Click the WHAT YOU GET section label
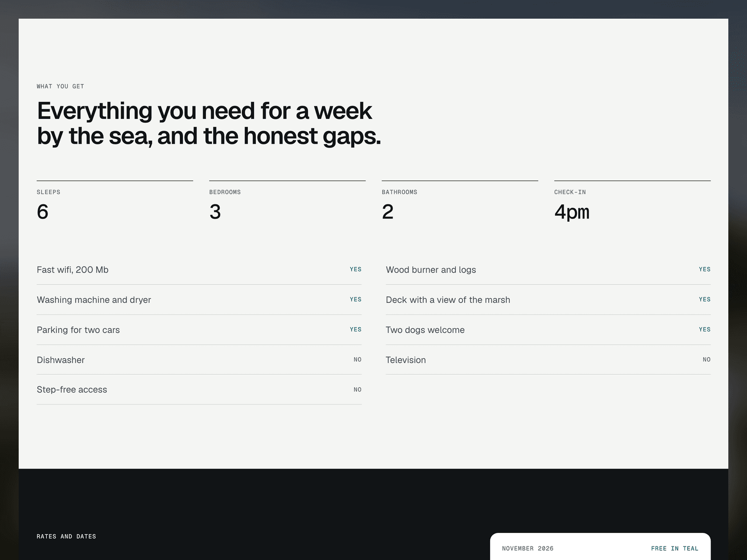Screen dimensions: 747x560 click(61, 86)
